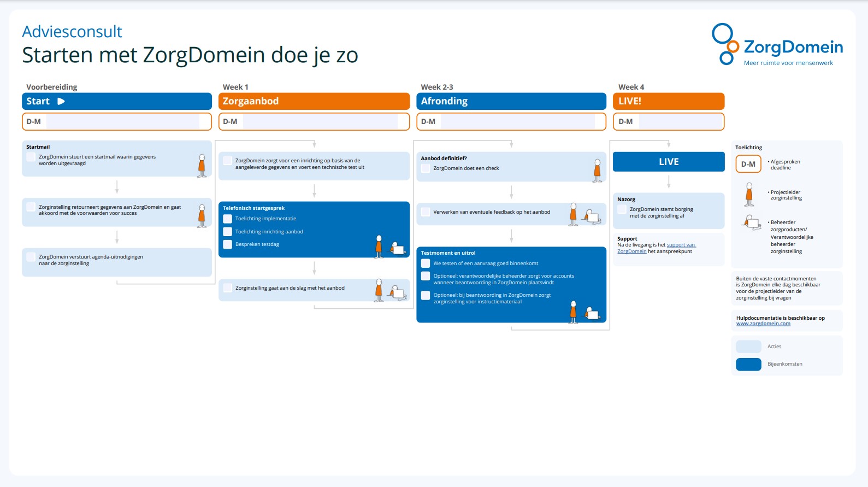The image size is (868, 487).
Task: Click the 'Voorbereiding' label
Action: (52, 87)
